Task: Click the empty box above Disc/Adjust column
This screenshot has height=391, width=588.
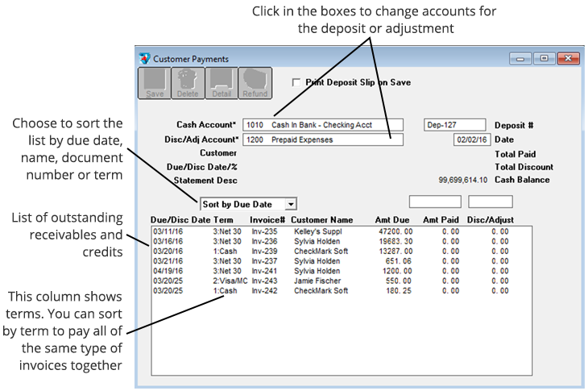Action: tap(490, 202)
